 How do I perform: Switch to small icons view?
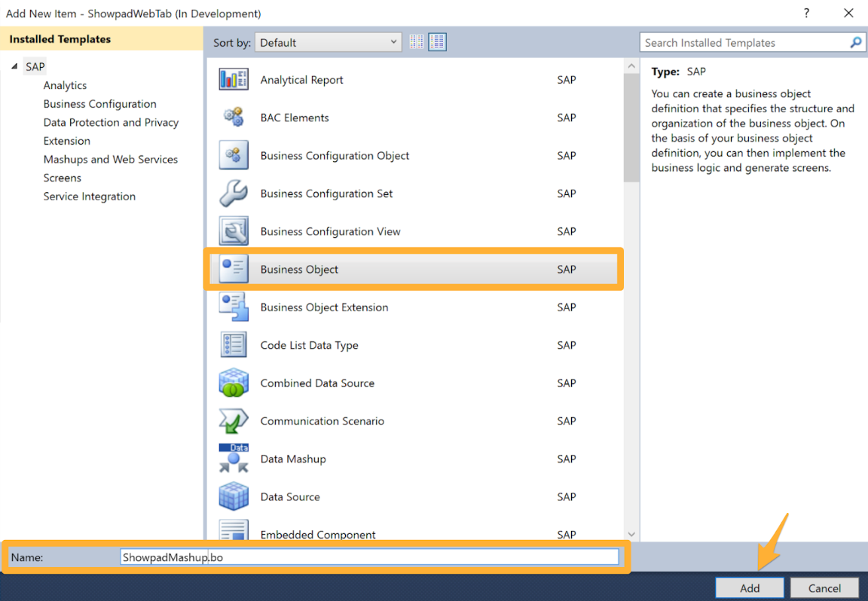point(417,42)
